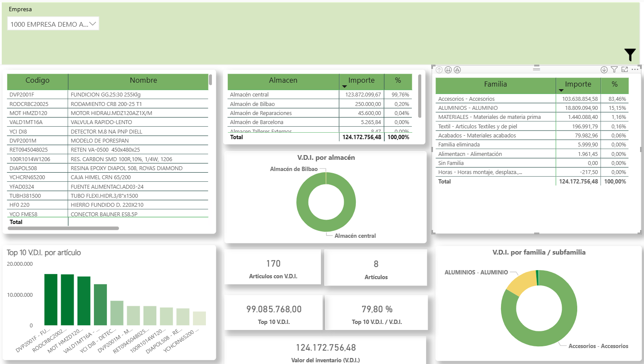Click sort arrow under Almacen Importe header
The width and height of the screenshot is (644, 364).
tap(344, 87)
